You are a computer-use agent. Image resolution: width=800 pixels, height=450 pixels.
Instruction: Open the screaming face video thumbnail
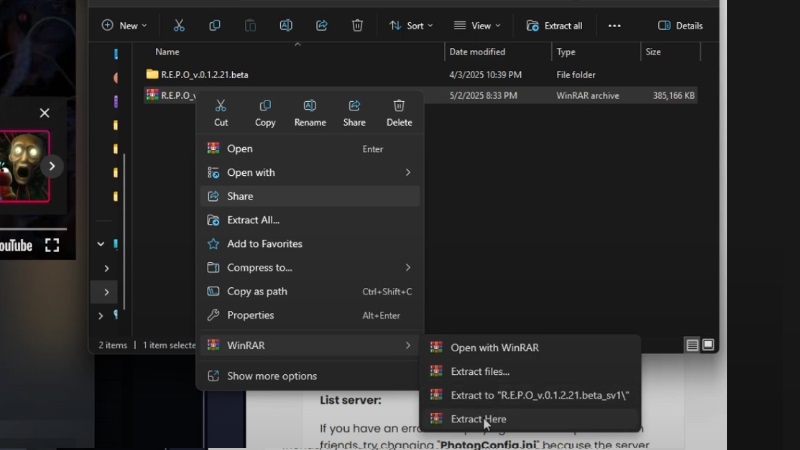[24, 166]
